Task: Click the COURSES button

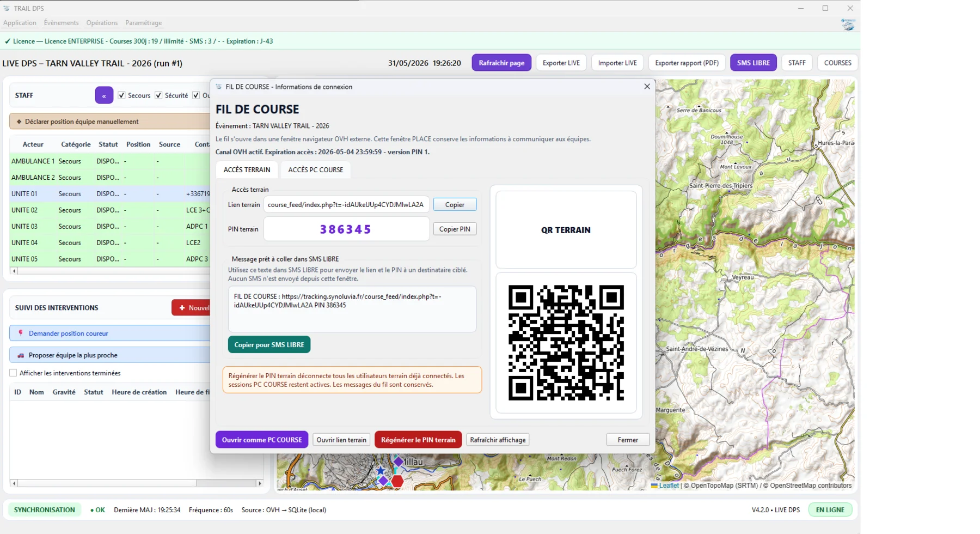Action: pos(837,63)
